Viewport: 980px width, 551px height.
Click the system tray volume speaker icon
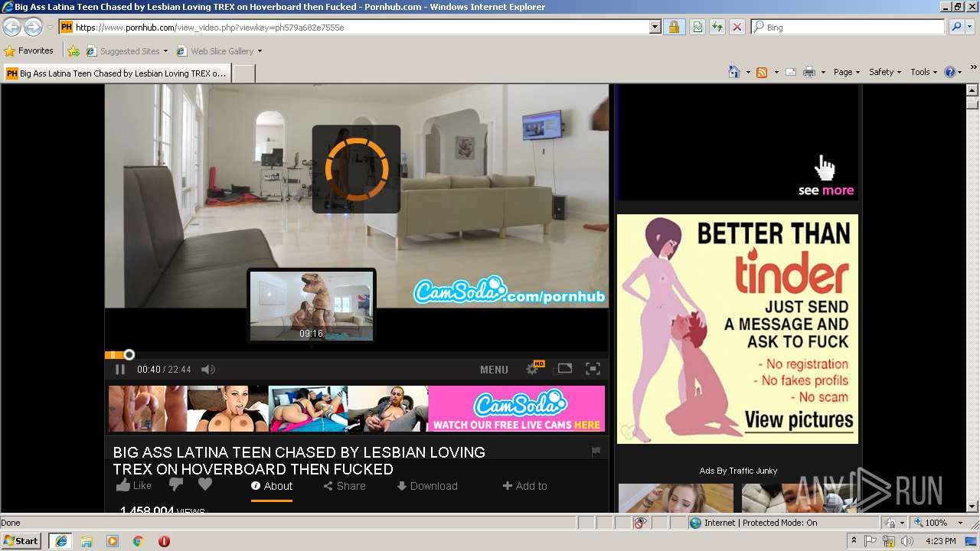[907, 541]
